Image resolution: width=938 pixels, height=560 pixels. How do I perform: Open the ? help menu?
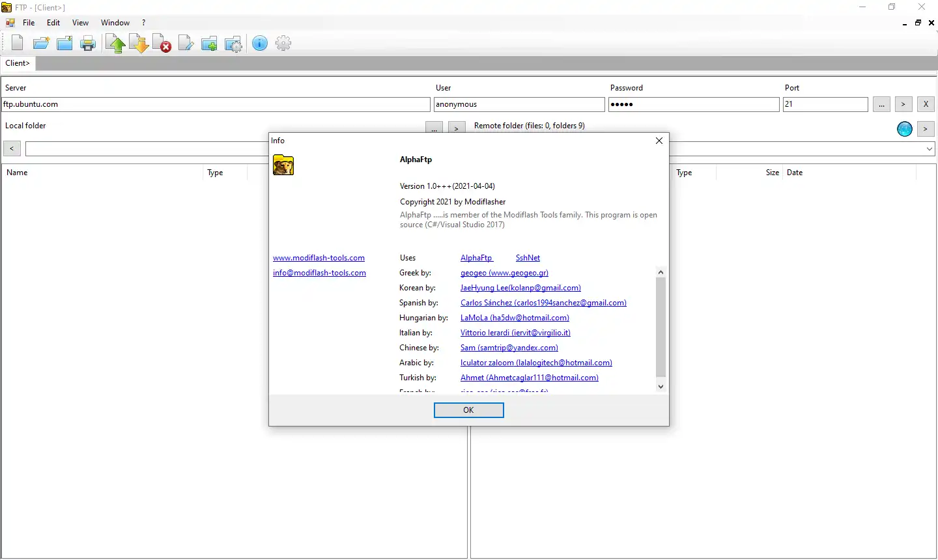click(144, 23)
